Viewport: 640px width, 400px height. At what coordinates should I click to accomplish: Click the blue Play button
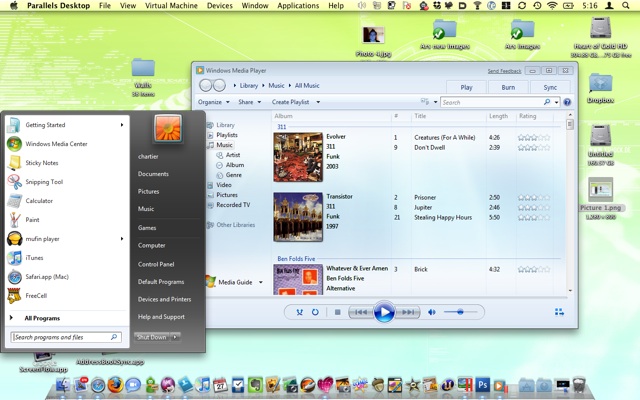384,312
